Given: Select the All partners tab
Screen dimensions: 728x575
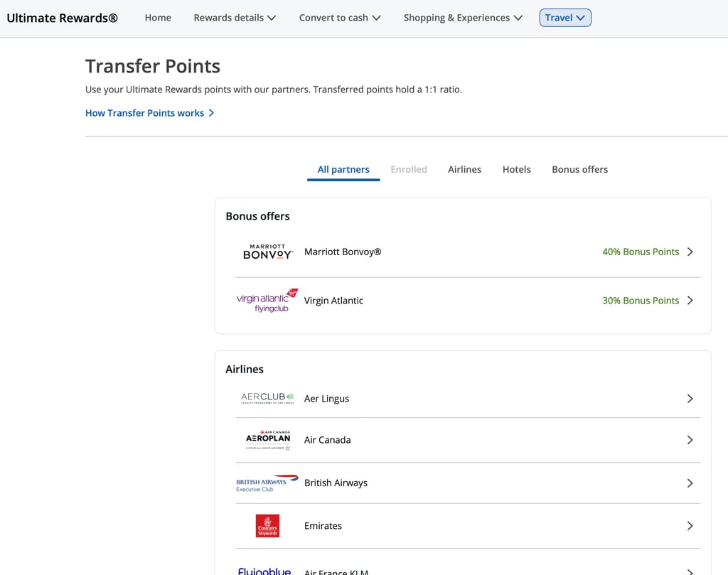Looking at the screenshot, I should [343, 169].
